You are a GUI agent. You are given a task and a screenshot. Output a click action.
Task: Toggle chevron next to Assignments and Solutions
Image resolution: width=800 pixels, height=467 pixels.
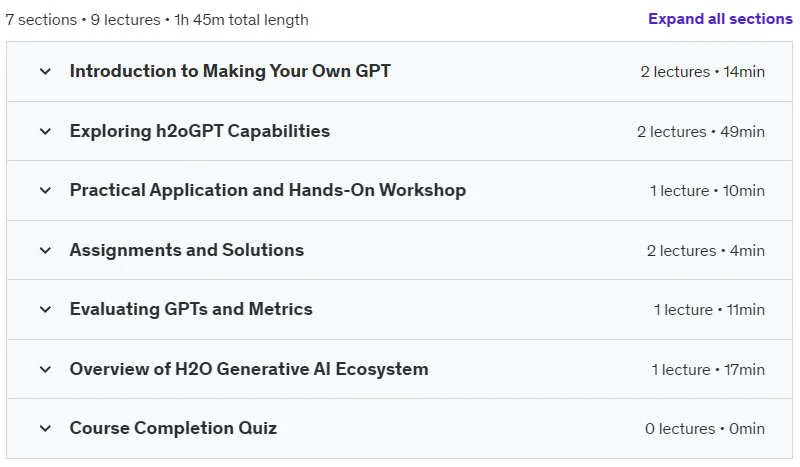45,251
